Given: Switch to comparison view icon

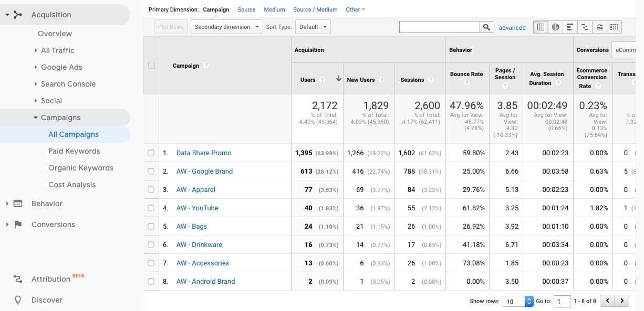Looking at the screenshot, I should tap(585, 27).
